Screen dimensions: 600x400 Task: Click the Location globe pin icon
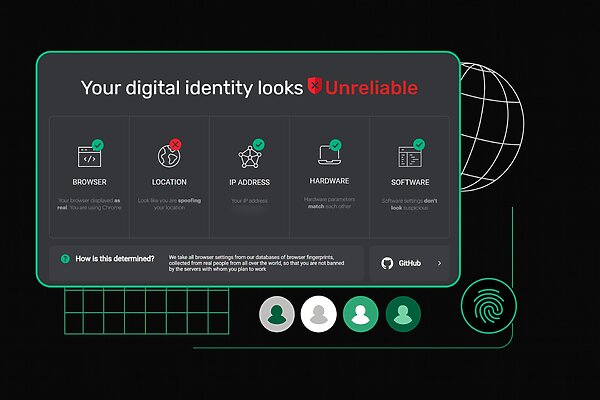coord(167,157)
